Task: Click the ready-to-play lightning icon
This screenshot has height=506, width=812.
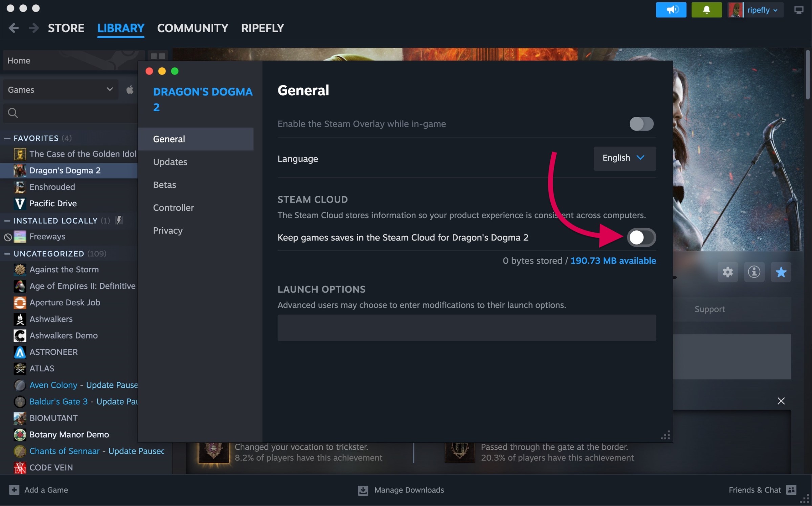Action: click(119, 220)
